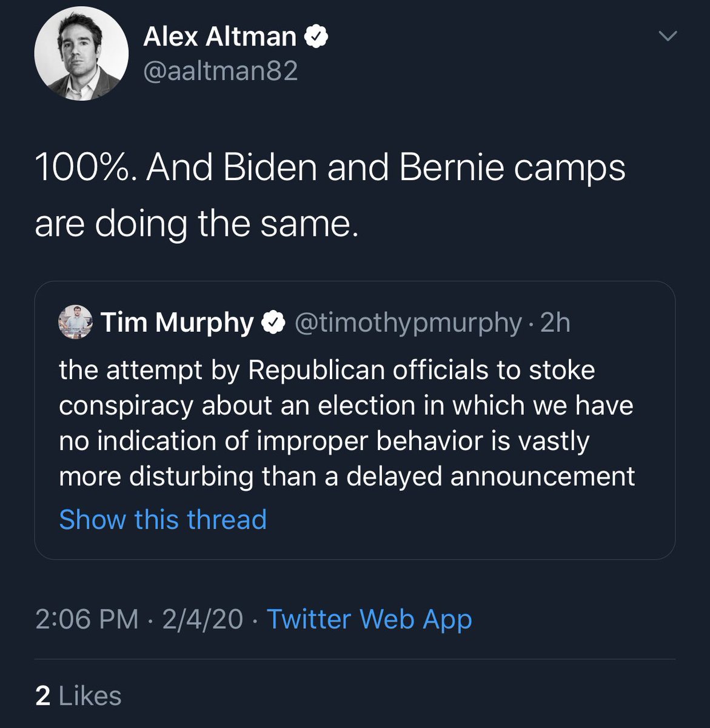View the Likes list

tap(90, 696)
